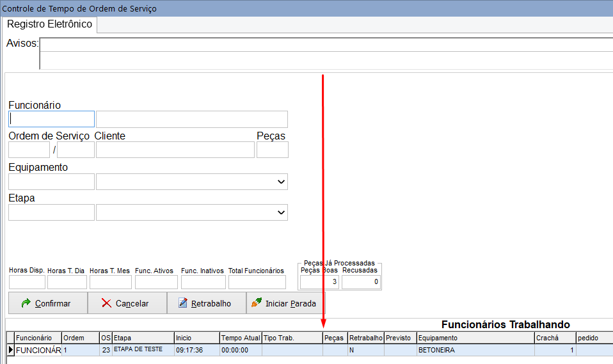This screenshot has width=613, height=364.
Task: Click the Tempo Atual column header
Action: click(x=241, y=338)
